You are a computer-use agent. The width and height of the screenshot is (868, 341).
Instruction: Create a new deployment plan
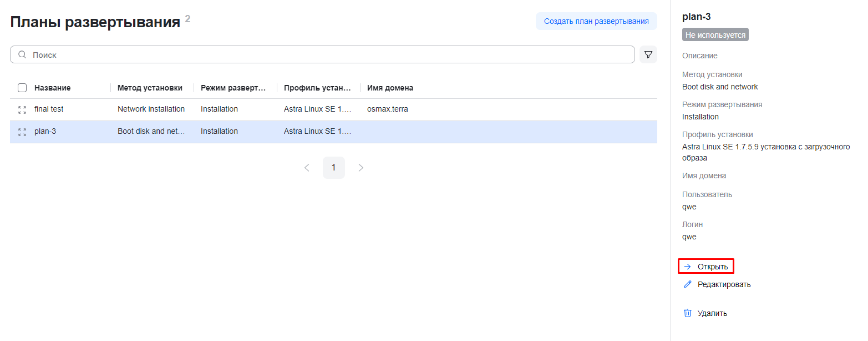coord(596,21)
